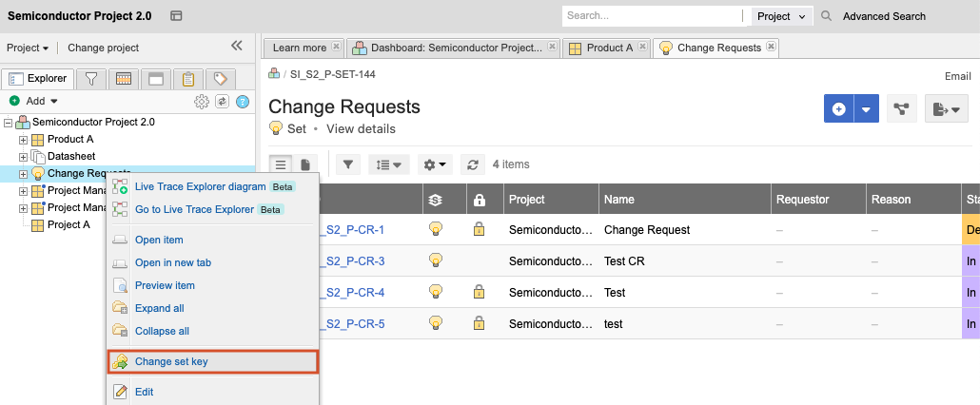Open the Project search scope dropdown

(781, 16)
